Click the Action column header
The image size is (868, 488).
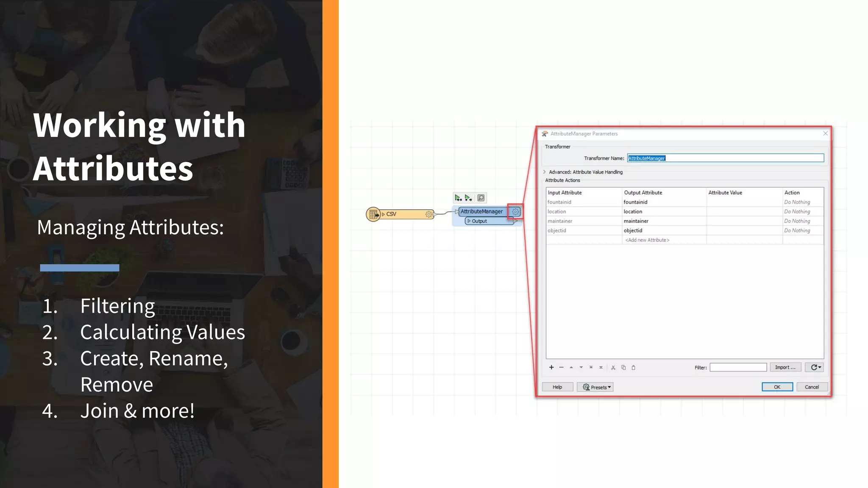pos(803,192)
